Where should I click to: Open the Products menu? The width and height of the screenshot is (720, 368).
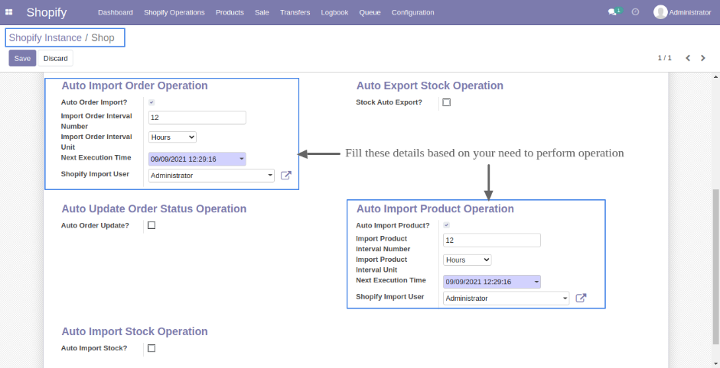[x=230, y=12]
